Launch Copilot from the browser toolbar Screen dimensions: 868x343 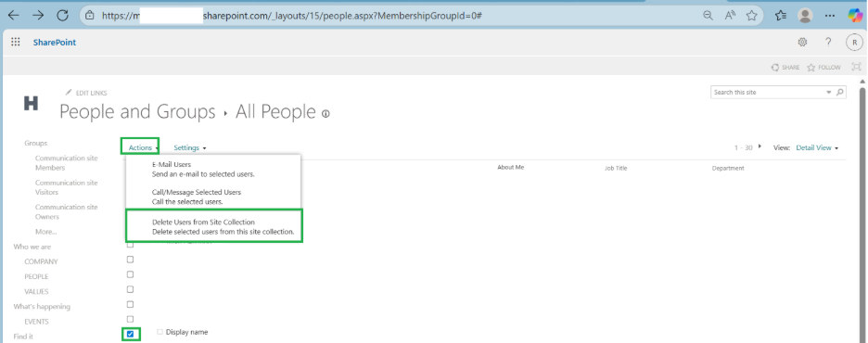coord(855,16)
